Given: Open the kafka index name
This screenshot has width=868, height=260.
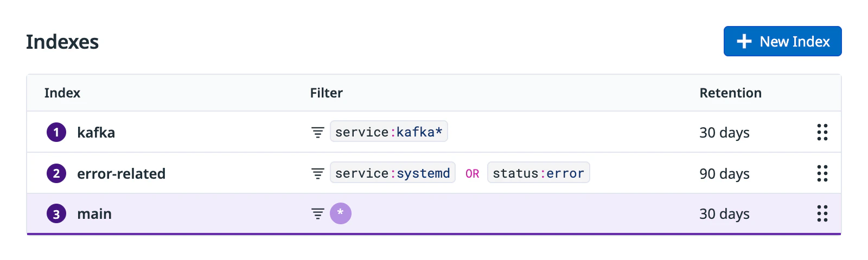Looking at the screenshot, I should pyautogui.click(x=96, y=133).
